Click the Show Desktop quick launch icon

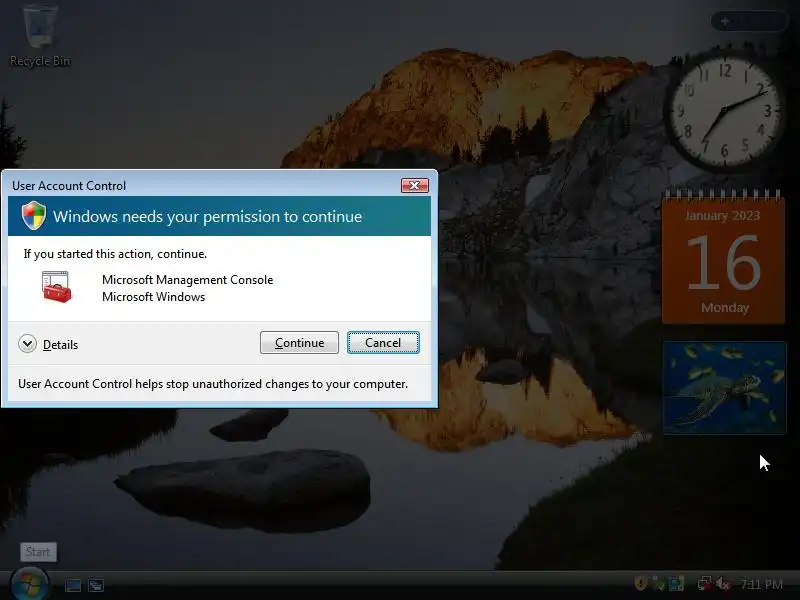(72, 585)
